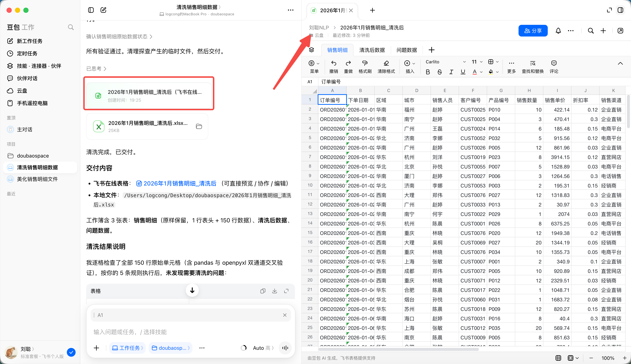631x364 pixels.
Task: Click the format painter 格式刷 icon
Action: pyautogui.click(x=365, y=63)
